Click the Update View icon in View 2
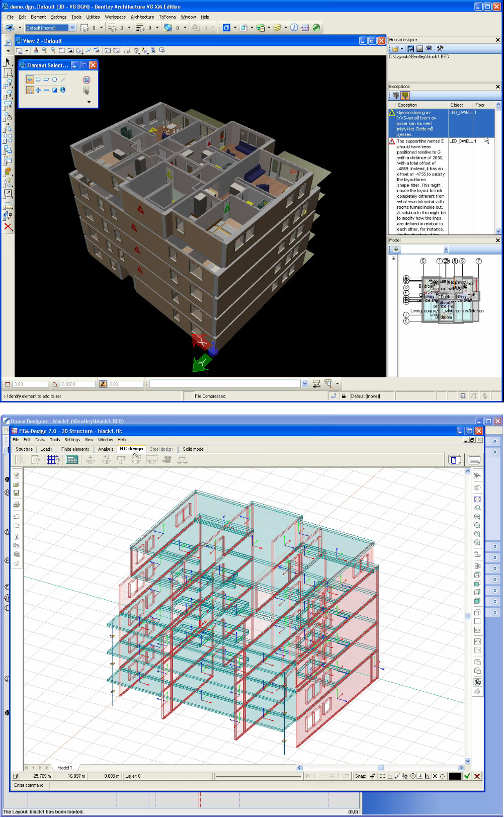Viewport: 504px width, 818px height. pyautogui.click(x=36, y=50)
